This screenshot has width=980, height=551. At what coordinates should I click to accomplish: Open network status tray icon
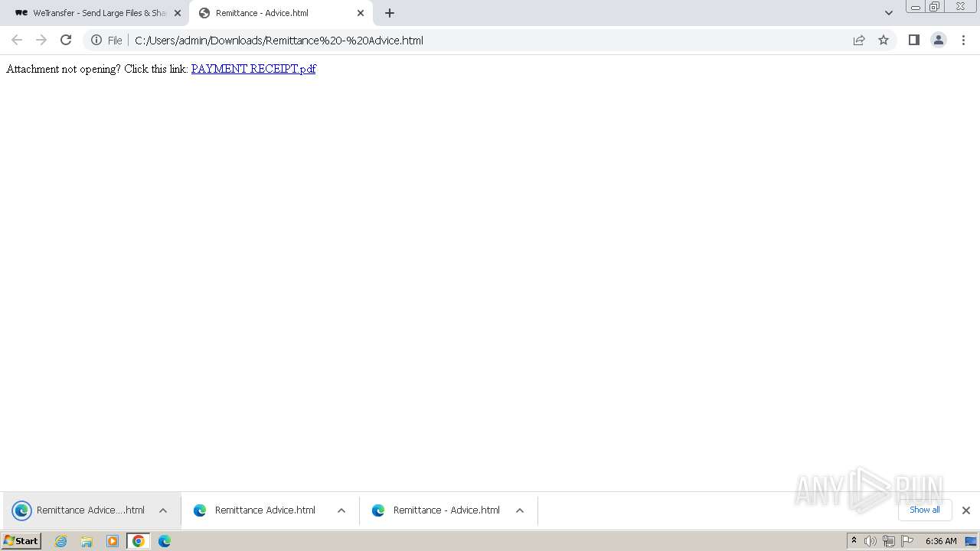pos(889,541)
